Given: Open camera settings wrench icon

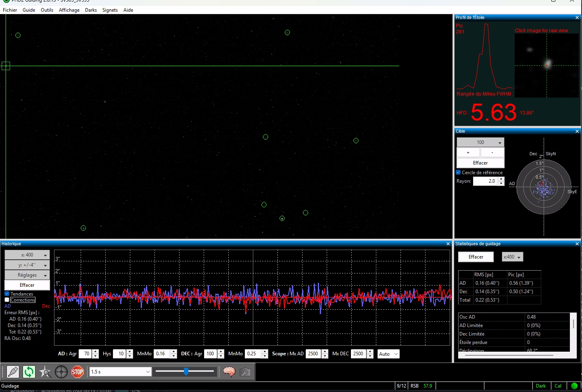Looking at the screenshot, I should 245,372.
